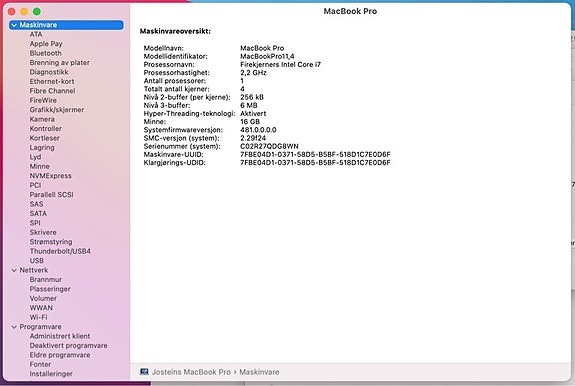Select Kontroller in the sidebar
The height and width of the screenshot is (386, 575).
coord(45,129)
